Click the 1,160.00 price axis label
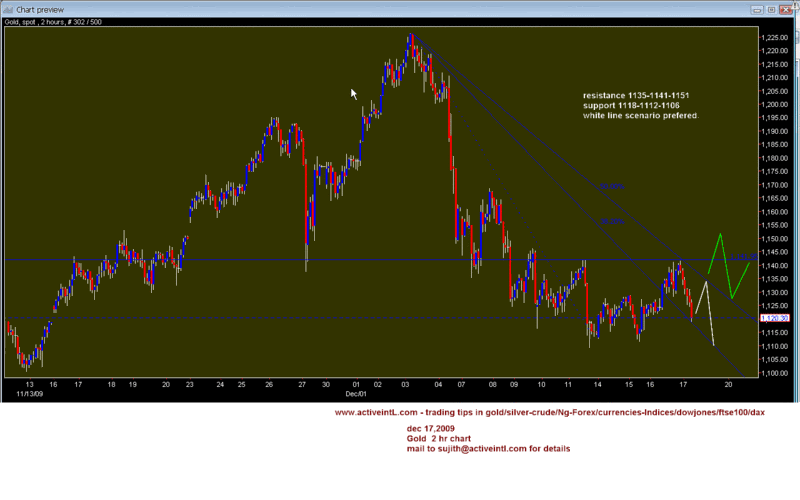 coord(776,212)
